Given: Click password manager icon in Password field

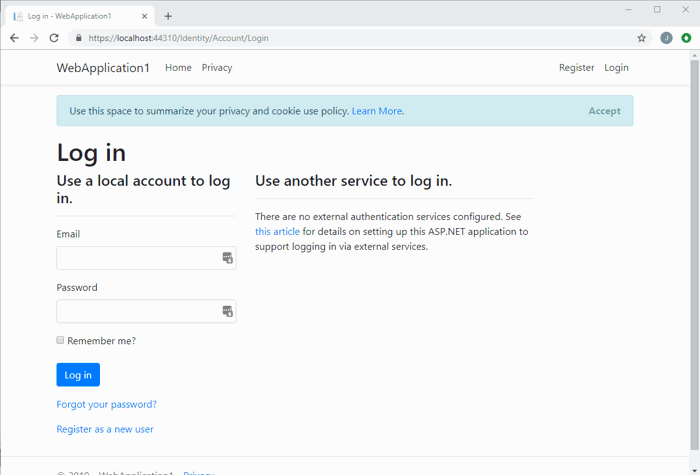Looking at the screenshot, I should click(x=227, y=311).
